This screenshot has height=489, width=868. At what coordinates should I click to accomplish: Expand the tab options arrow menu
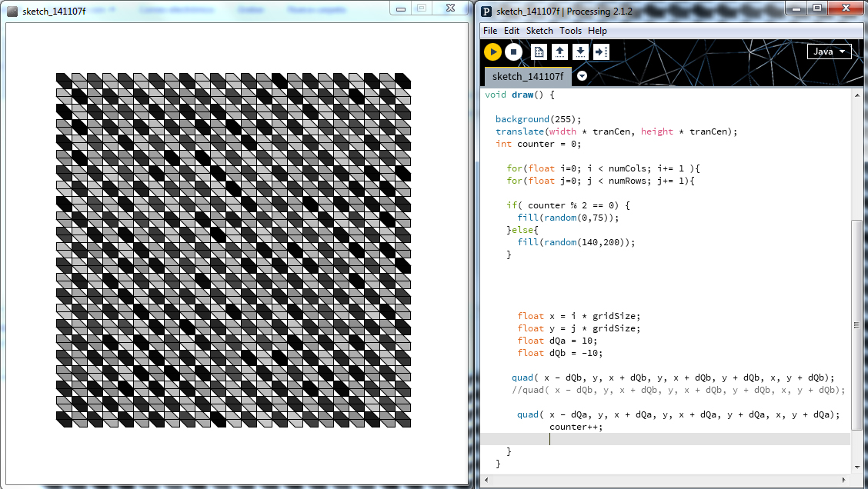[583, 76]
